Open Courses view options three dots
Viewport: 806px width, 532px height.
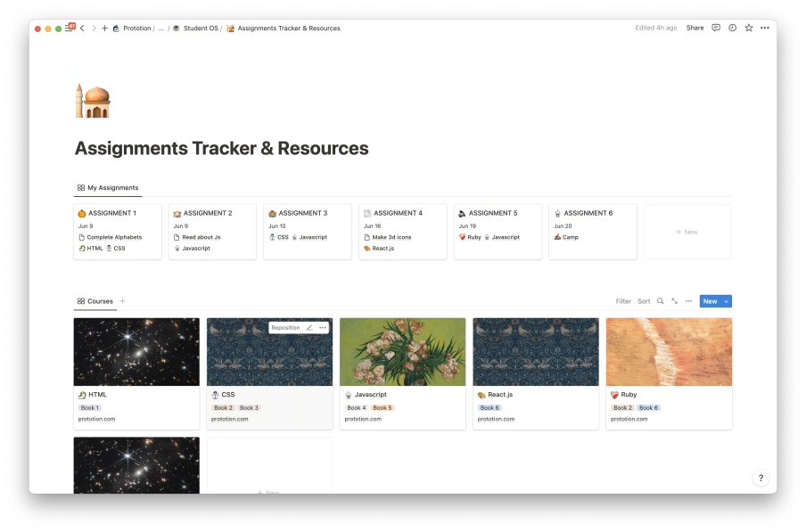688,301
